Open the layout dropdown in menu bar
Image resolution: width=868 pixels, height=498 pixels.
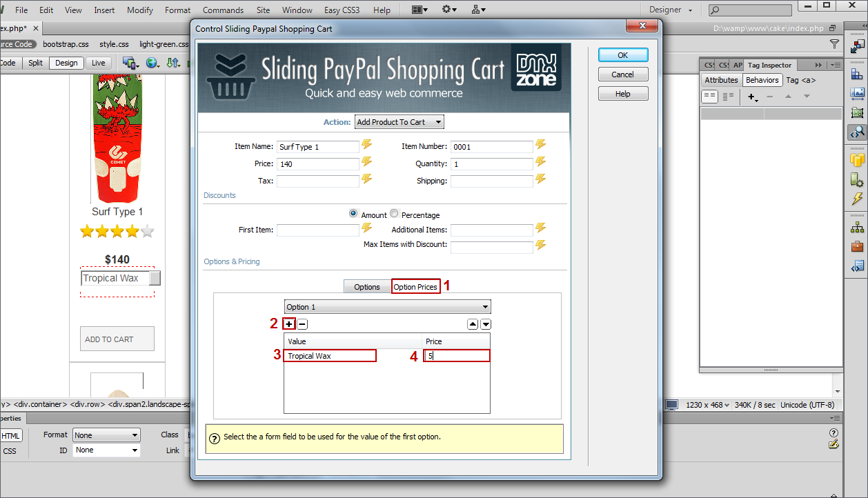coord(419,10)
